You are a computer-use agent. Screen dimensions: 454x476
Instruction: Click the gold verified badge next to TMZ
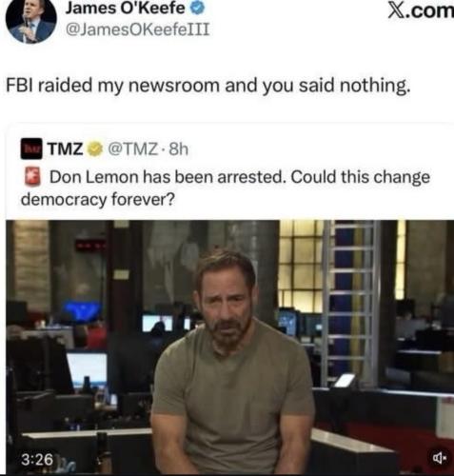(94, 149)
